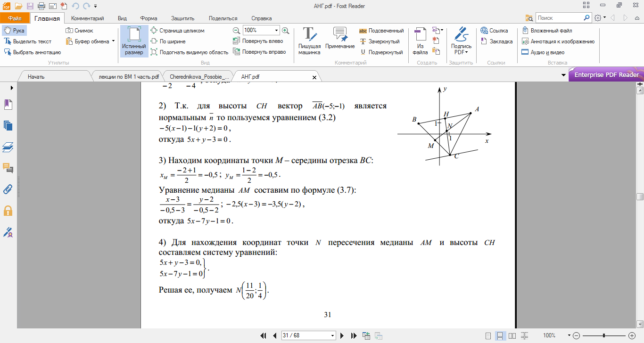The width and height of the screenshot is (644, 343).
Task: Switch to Защитить ribbon tab
Action: [183, 18]
